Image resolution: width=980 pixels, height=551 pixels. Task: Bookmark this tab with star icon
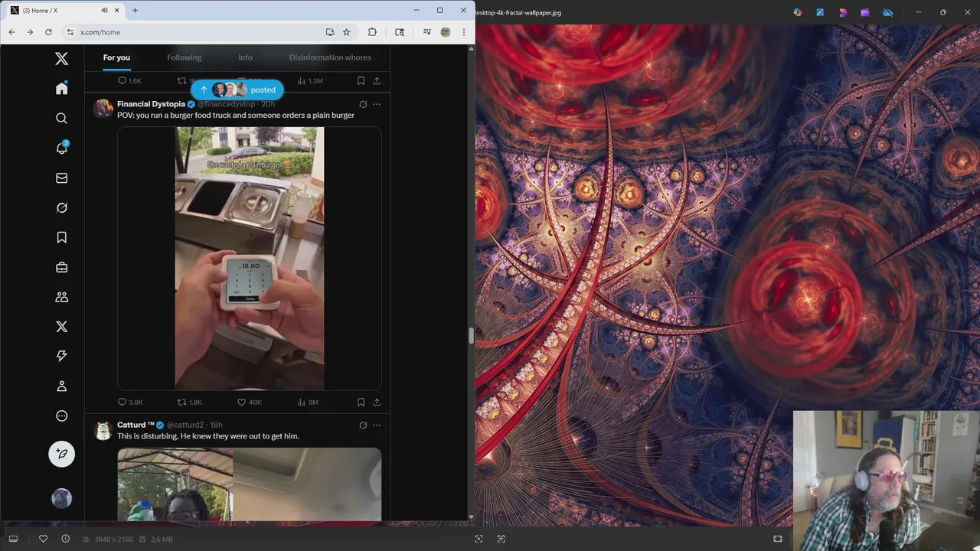pyautogui.click(x=347, y=32)
